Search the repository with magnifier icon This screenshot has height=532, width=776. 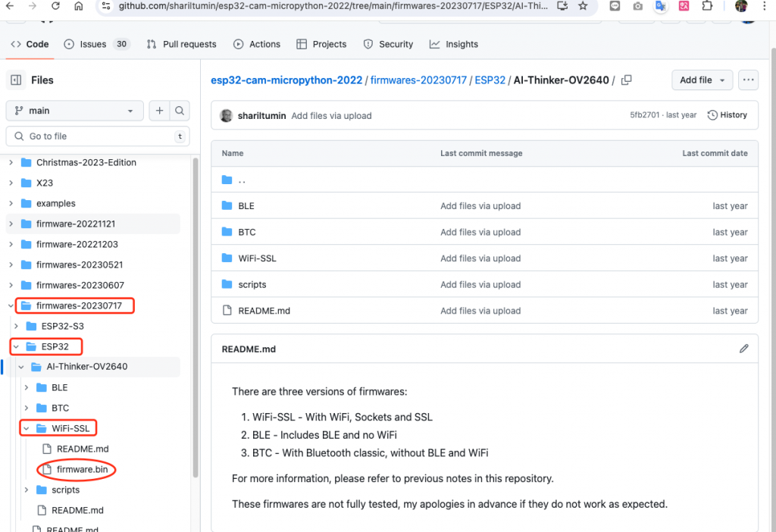180,111
